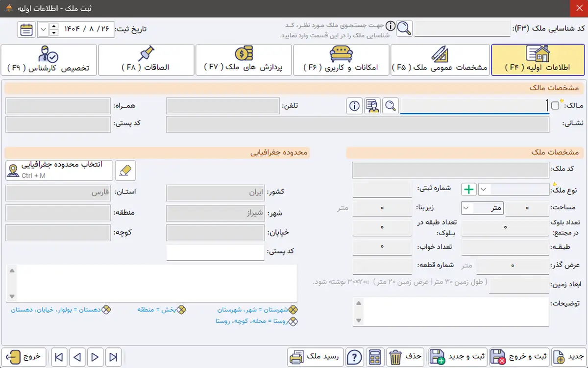Viewport: 588px width, 368px height.
Task: Increase the date using stepper up arrow
Action: (54, 26)
